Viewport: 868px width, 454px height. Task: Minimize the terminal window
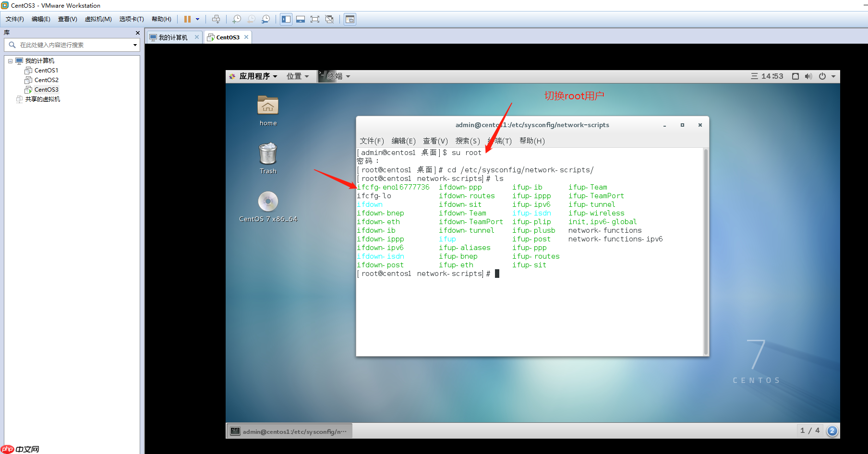tap(665, 125)
